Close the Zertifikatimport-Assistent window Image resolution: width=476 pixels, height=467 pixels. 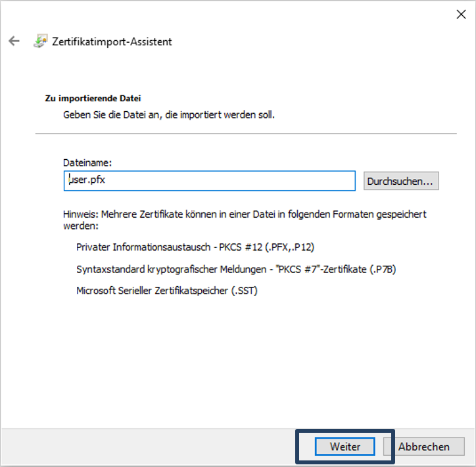461,14
